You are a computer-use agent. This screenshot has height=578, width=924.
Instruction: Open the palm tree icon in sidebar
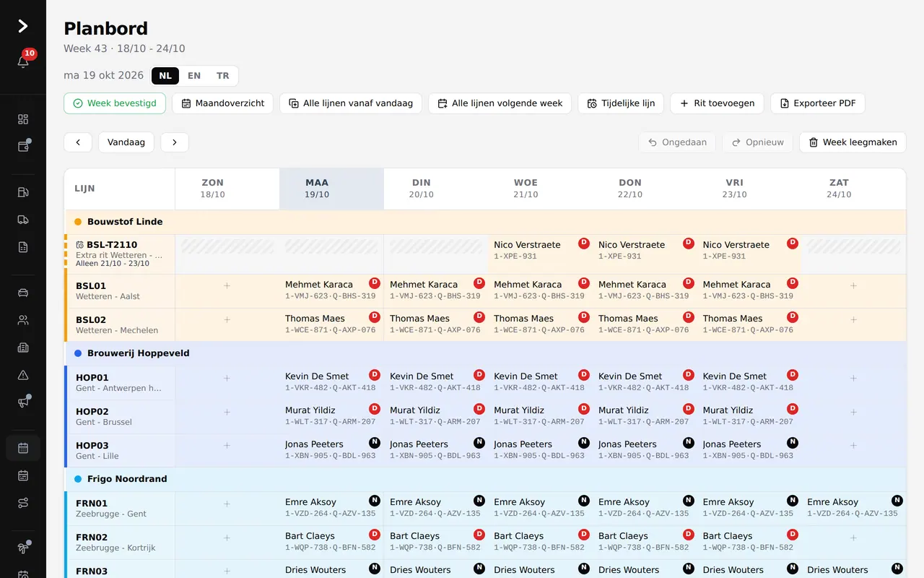(23, 548)
